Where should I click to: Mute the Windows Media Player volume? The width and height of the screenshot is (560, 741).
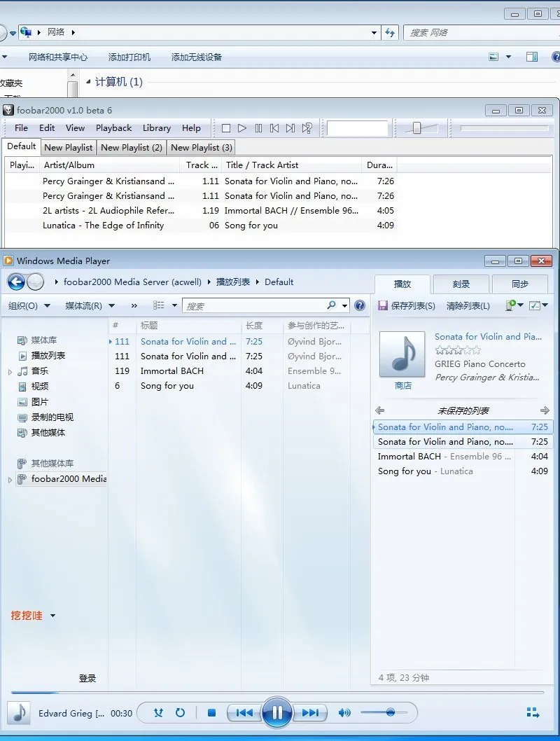(x=344, y=713)
